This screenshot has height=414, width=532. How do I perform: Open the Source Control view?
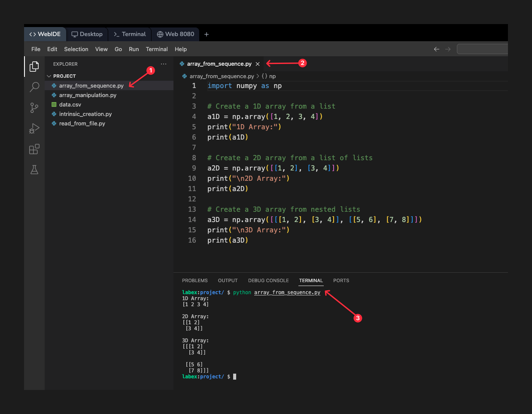[34, 108]
